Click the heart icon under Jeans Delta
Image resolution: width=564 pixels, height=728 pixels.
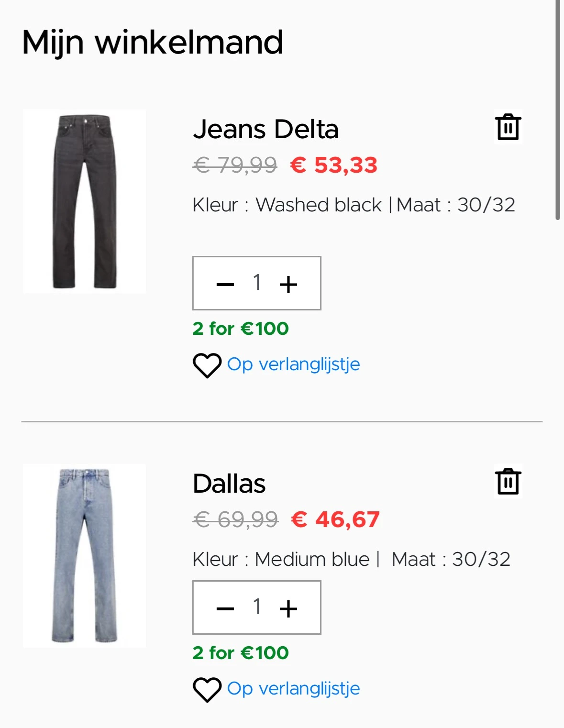(207, 365)
